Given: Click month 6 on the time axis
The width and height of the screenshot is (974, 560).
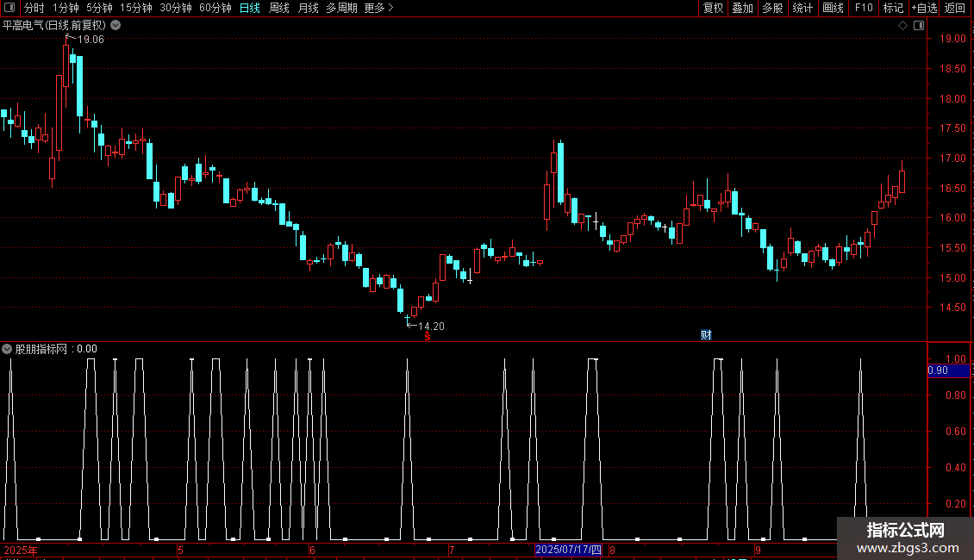Looking at the screenshot, I should [312, 550].
